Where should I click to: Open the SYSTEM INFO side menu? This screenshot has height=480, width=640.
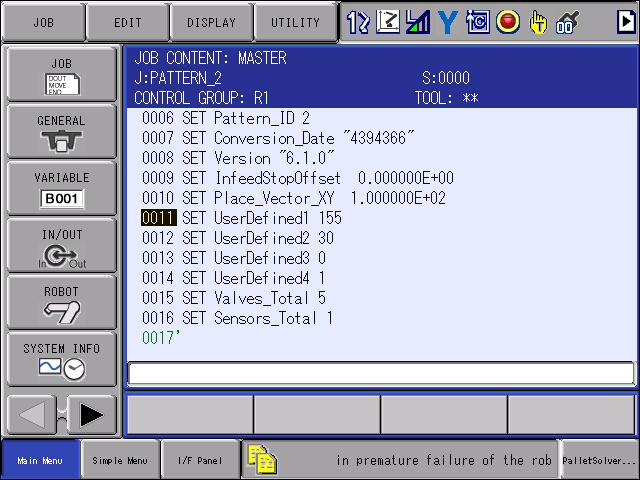tap(62, 360)
